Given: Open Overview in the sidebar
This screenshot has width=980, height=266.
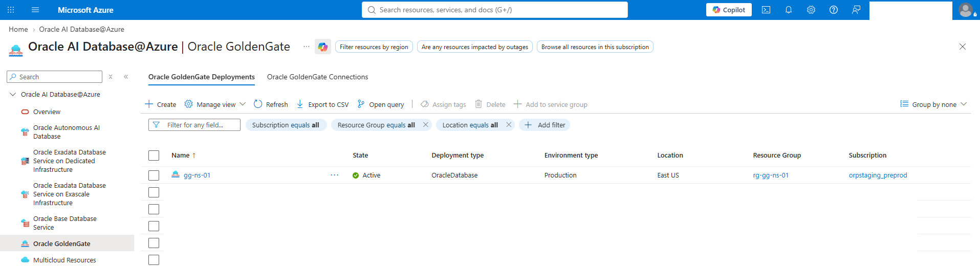Looking at the screenshot, I should pyautogui.click(x=47, y=112).
